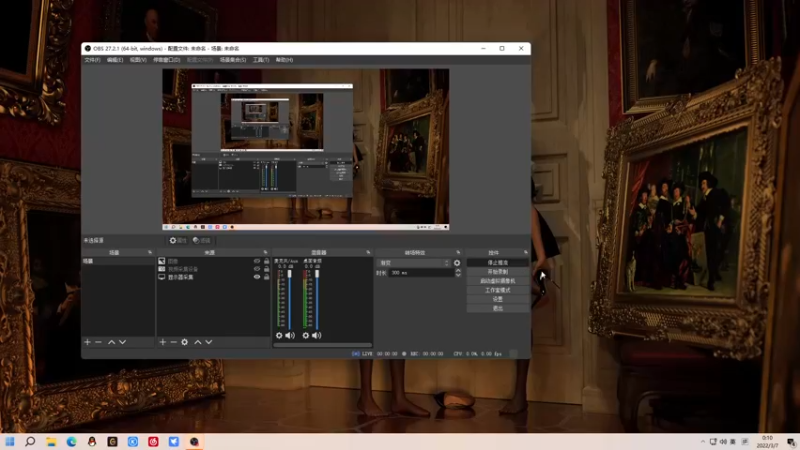Toggle visibility eye of the 显示器采集 source
The height and width of the screenshot is (450, 800).
point(257,277)
